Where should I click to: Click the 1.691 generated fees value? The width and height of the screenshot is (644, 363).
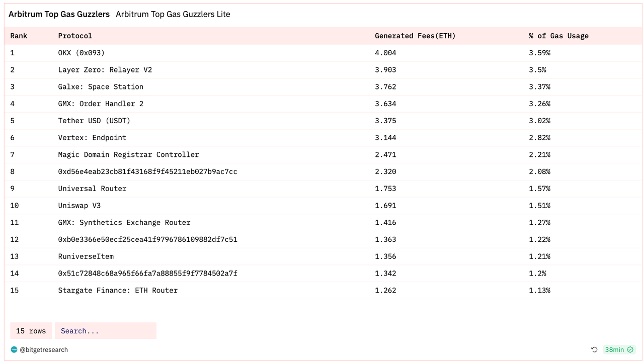click(385, 206)
